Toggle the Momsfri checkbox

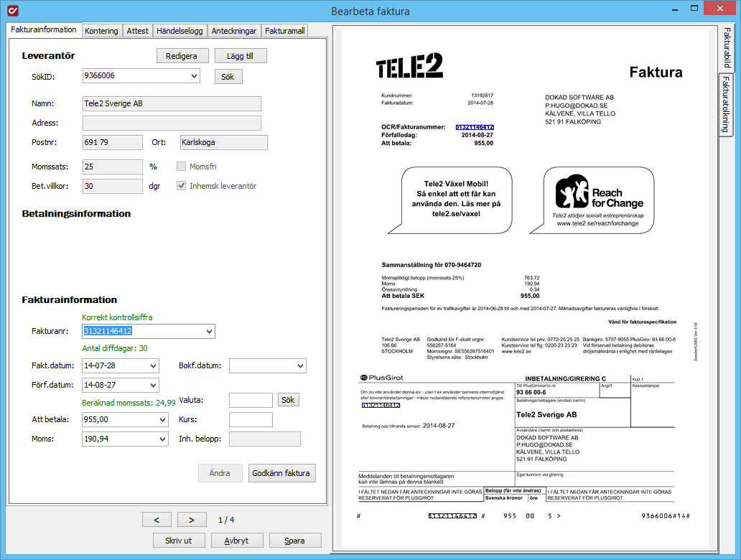click(181, 167)
